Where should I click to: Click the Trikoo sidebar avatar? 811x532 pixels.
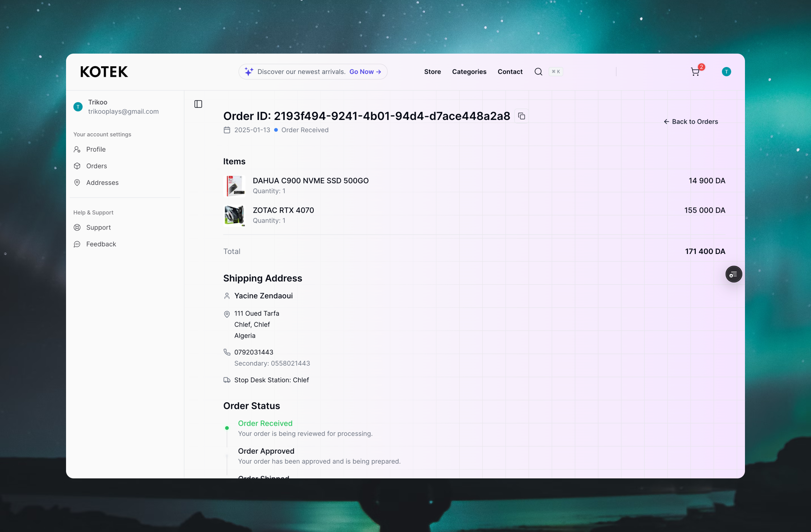click(x=78, y=107)
